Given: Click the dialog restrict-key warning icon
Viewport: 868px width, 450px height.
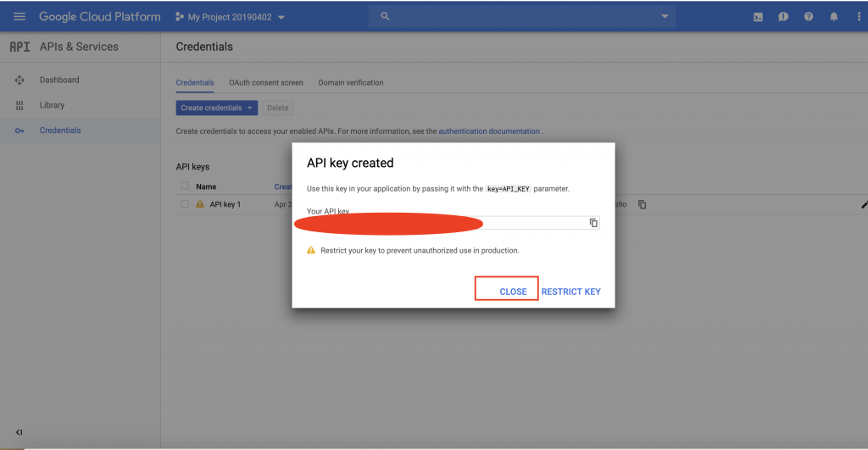Looking at the screenshot, I should tap(311, 250).
